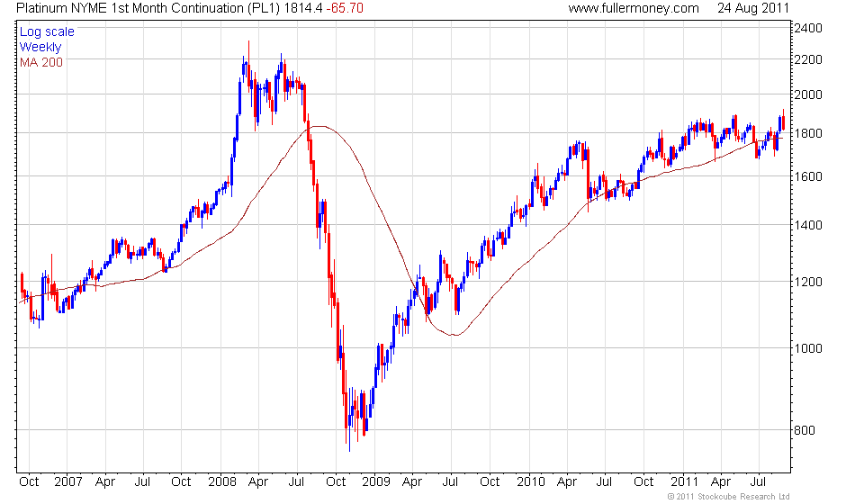The width and height of the screenshot is (864, 504).
Task: Click the first 'Oct' label on time axis
Action: pos(29,481)
